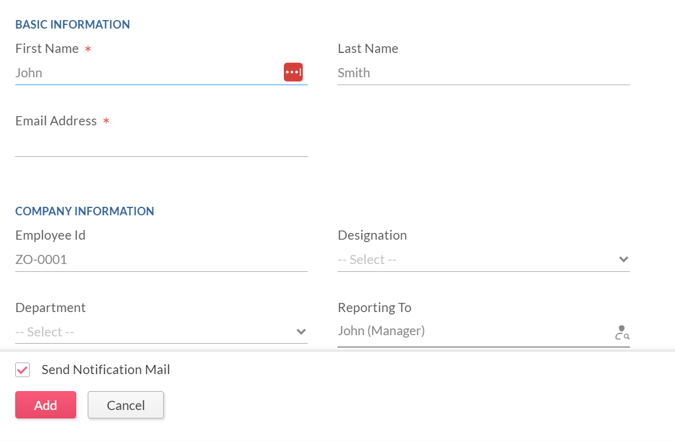Click the red password manager icon in First Name
This screenshot has height=441, width=675.
[293, 72]
